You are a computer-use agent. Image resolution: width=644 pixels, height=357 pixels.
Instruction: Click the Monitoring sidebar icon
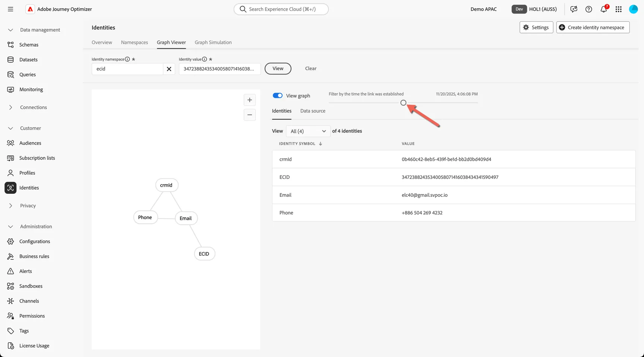click(x=10, y=89)
